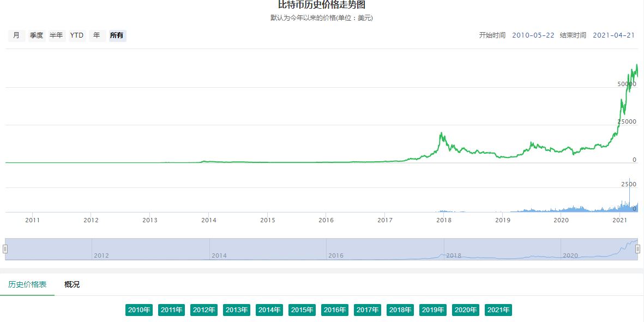The height and width of the screenshot is (322, 644).
Task: Click the navigator at 2018 marker
Action: (x=454, y=256)
